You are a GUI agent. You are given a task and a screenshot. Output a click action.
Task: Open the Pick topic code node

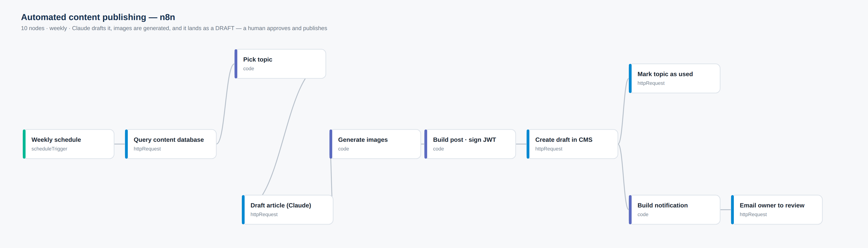click(x=280, y=64)
